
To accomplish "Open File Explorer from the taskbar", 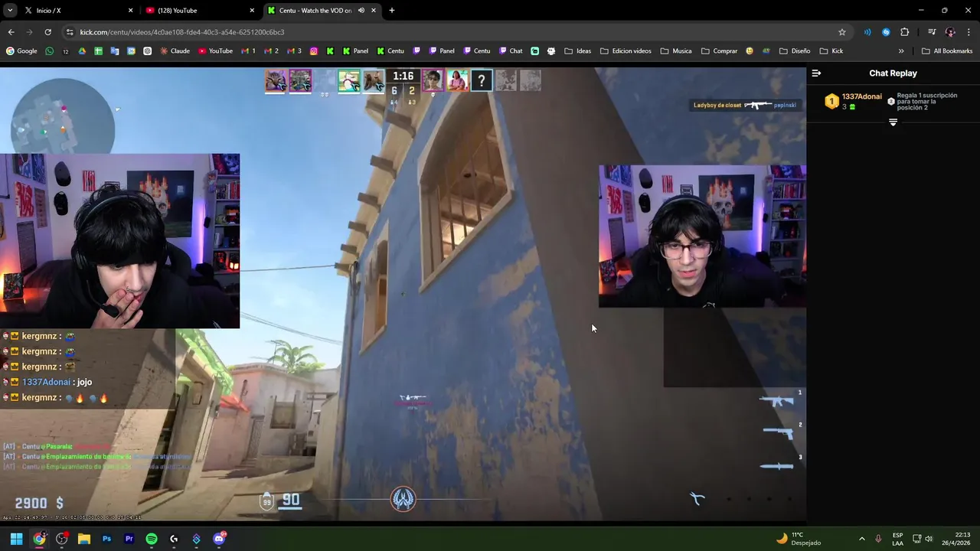I will [x=84, y=539].
